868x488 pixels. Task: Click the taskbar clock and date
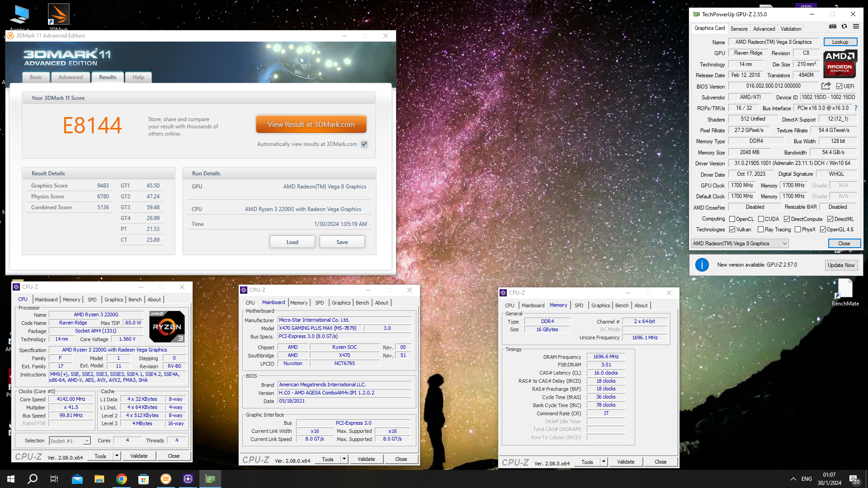coord(829,479)
